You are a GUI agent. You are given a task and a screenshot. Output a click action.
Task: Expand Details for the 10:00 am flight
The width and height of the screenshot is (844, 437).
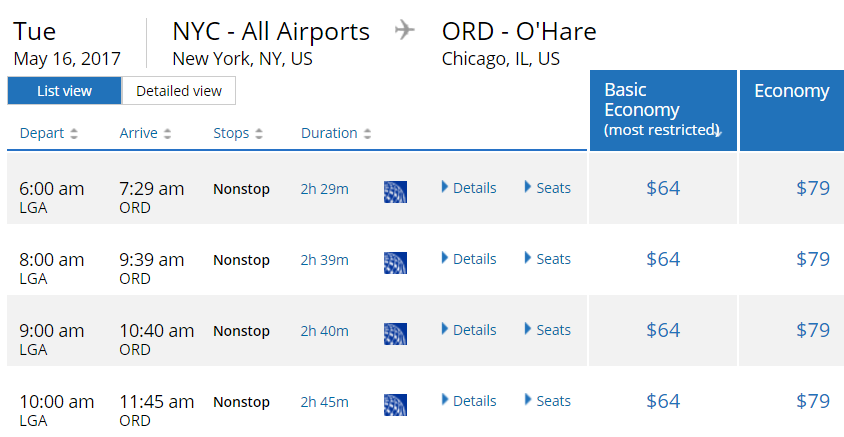click(469, 401)
